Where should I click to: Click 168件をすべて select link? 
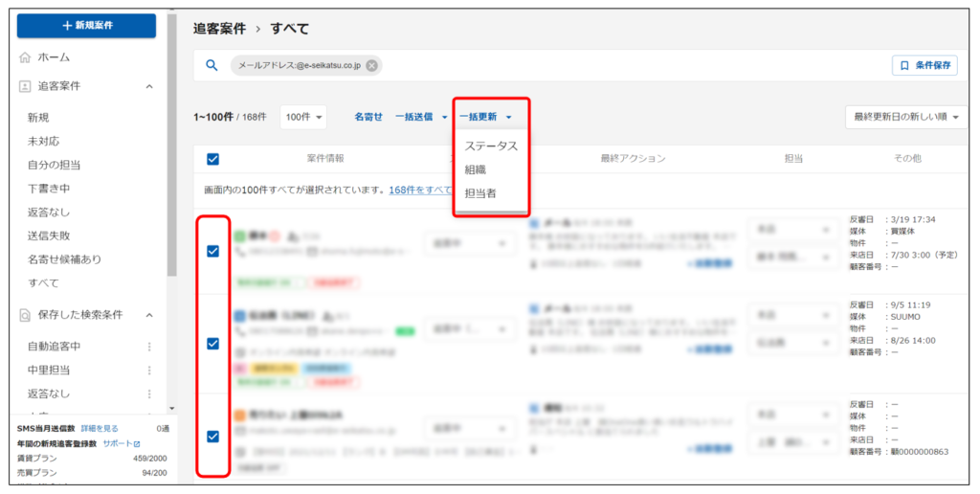[x=420, y=191]
